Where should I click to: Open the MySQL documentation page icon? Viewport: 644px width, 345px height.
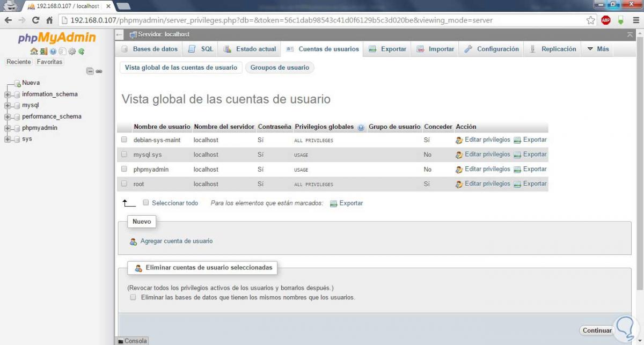tap(62, 52)
